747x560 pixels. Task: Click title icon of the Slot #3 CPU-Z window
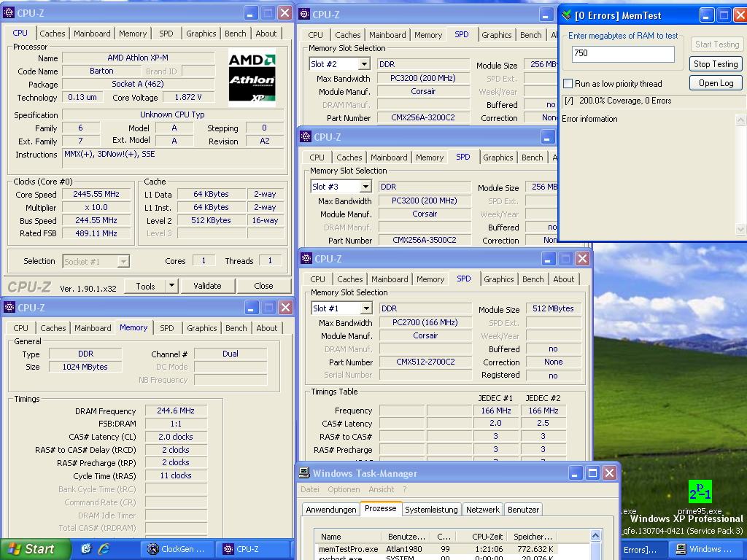click(x=305, y=136)
